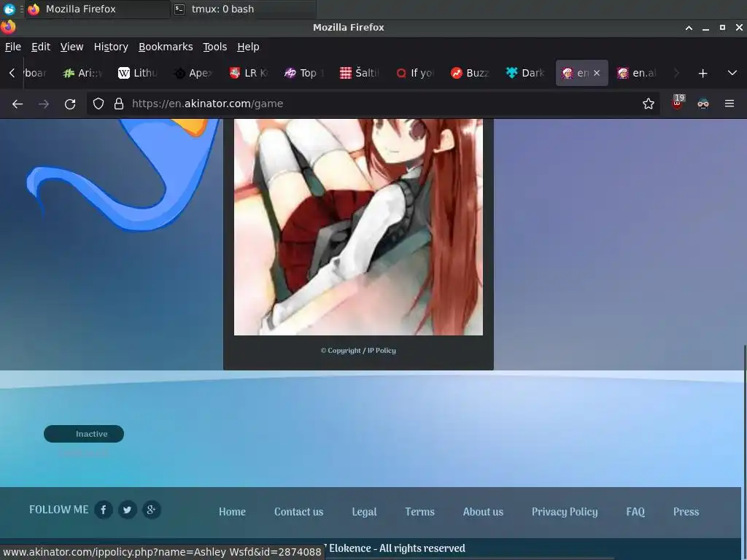Open the Privacy Policy footer link
The height and width of the screenshot is (560, 747).
tap(565, 512)
